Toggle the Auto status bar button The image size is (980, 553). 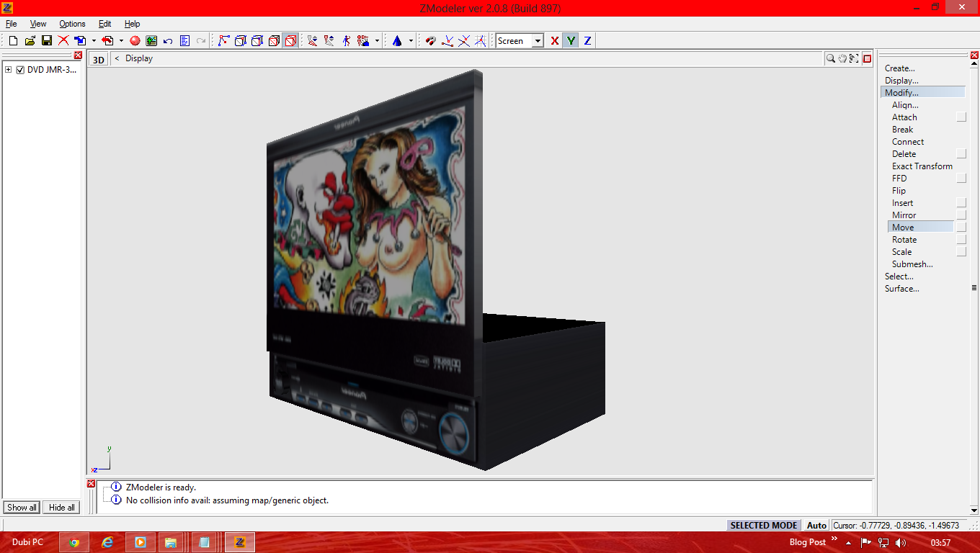[816, 525]
